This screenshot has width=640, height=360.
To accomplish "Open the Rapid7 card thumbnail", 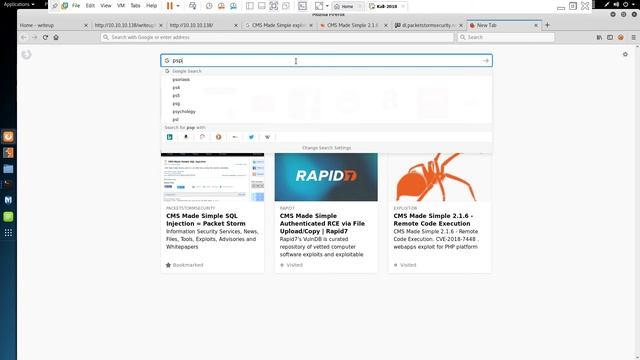I will pyautogui.click(x=326, y=177).
